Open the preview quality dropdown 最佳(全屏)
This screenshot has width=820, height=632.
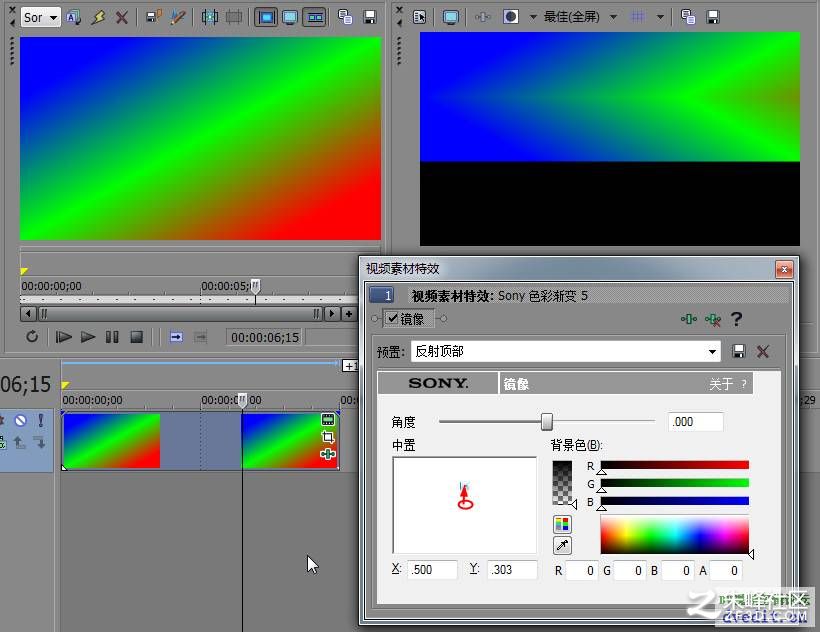[x=580, y=17]
